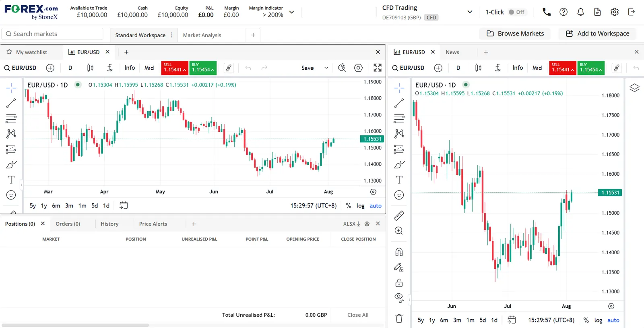The width and height of the screenshot is (644, 328).
Task: Open XLSX export download option
Action: click(351, 224)
